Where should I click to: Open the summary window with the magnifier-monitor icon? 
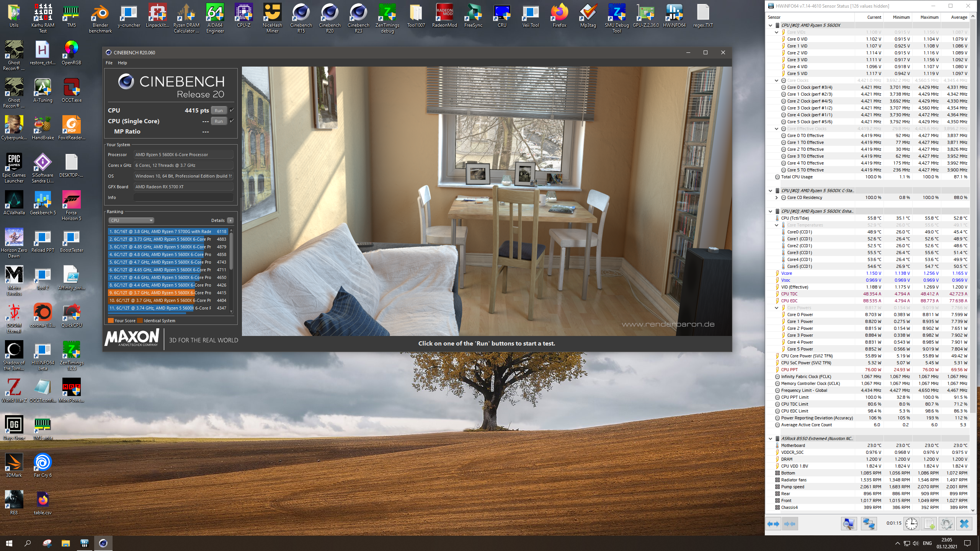849,523
